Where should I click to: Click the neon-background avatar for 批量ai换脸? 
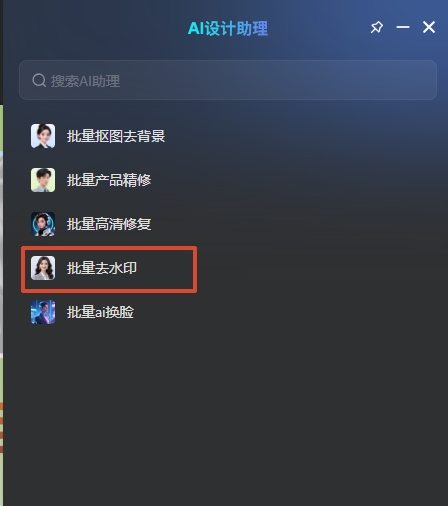[x=43, y=312]
